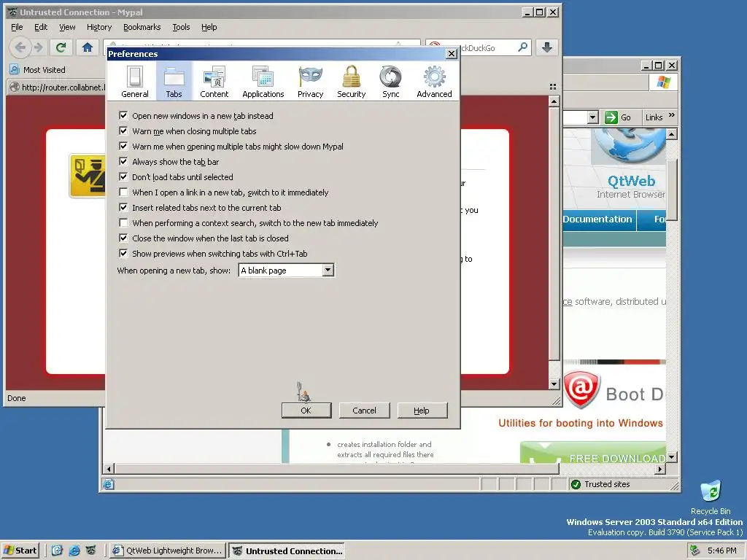Toggle Open new windows in a new tab
747x560 pixels.
[x=123, y=116]
